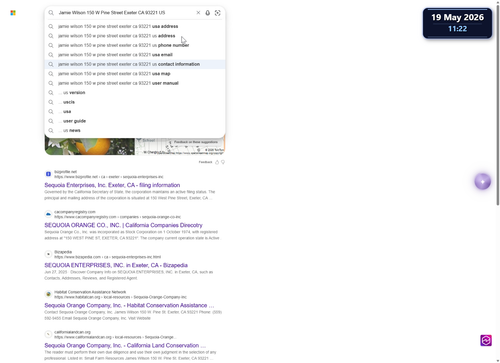This screenshot has width=500, height=363.
Task: Click the californialandcan.org site favicon
Action: pyautogui.click(x=48, y=334)
